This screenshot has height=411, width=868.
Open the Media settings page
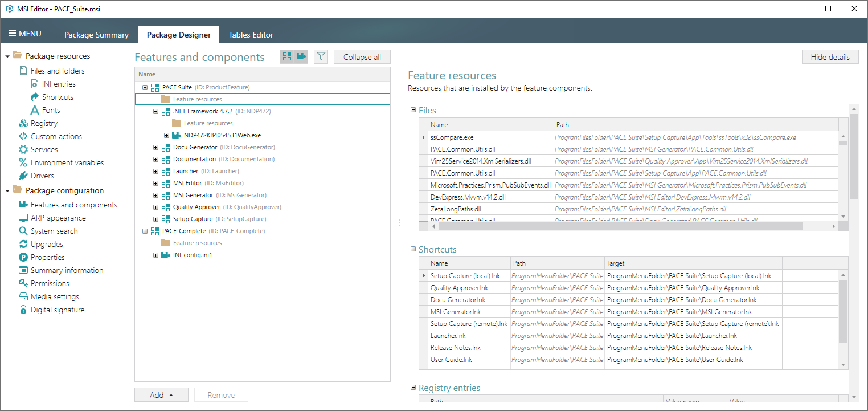point(55,296)
